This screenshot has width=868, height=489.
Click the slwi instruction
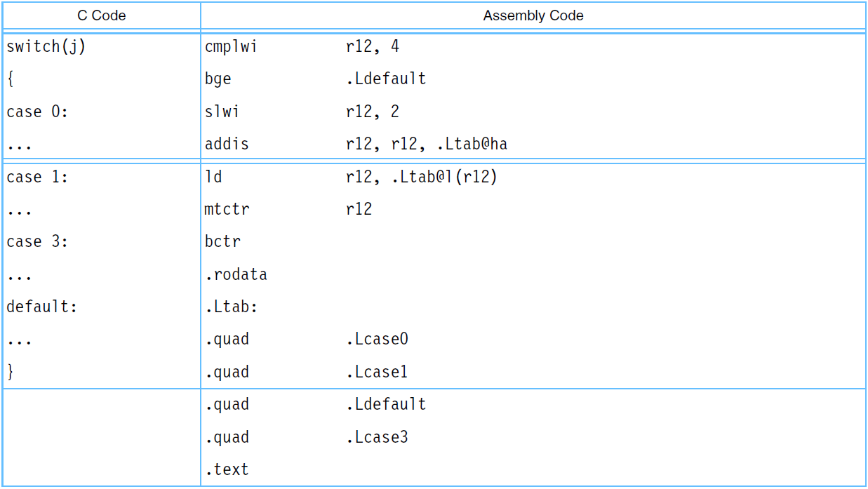222,112
